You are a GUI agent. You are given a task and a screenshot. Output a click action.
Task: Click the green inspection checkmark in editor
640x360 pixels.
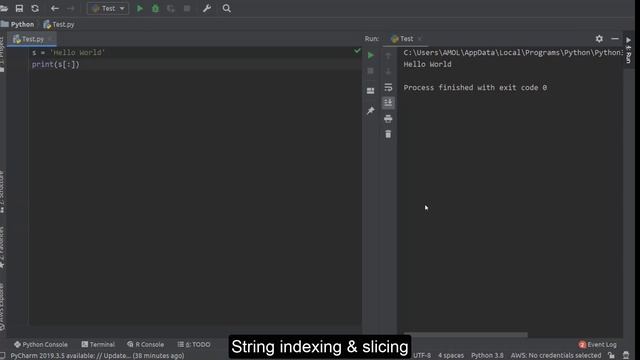tap(357, 51)
